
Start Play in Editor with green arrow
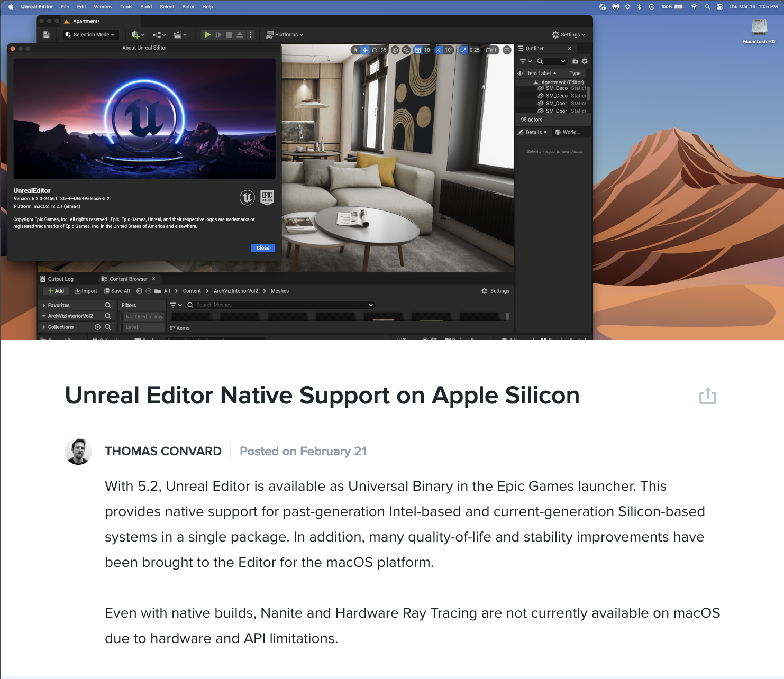click(x=207, y=35)
